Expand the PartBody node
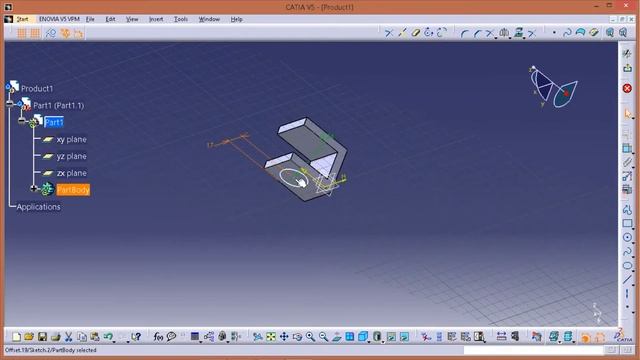This screenshot has height=360, width=640. (x=34, y=188)
